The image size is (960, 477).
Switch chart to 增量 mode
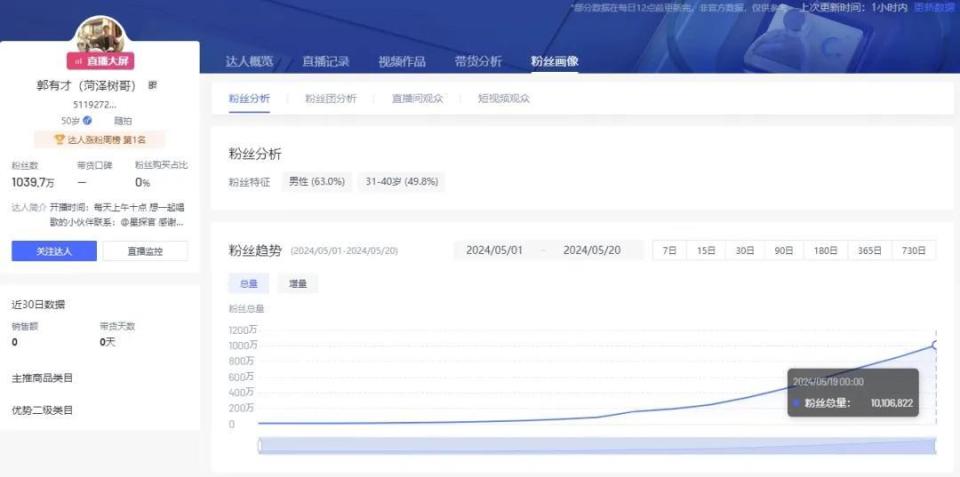click(298, 284)
